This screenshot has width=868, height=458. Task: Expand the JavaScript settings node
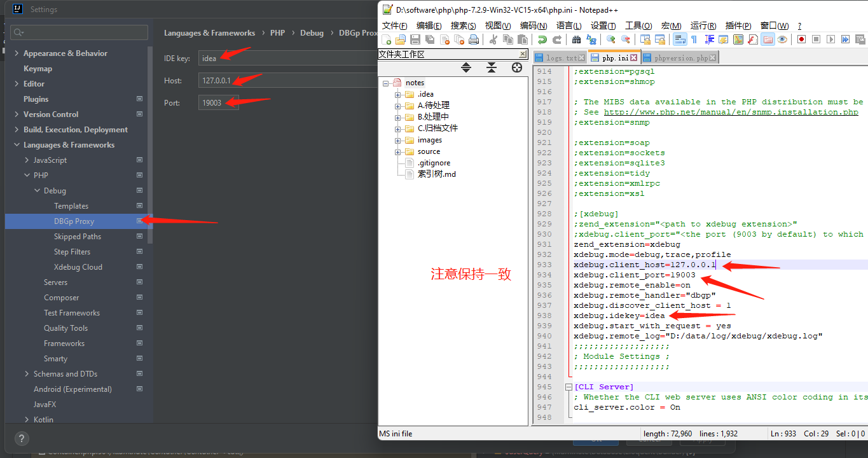(27, 160)
